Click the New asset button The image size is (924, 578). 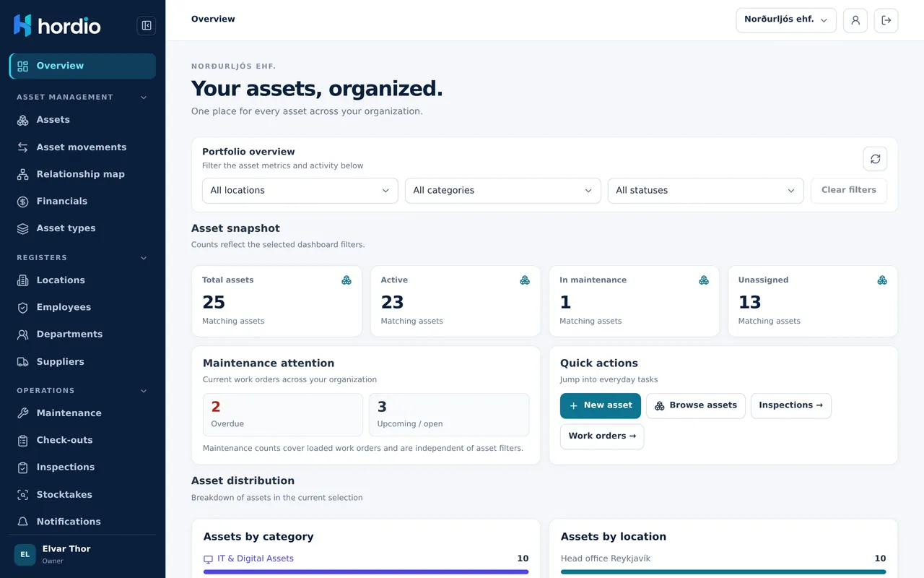pos(601,406)
